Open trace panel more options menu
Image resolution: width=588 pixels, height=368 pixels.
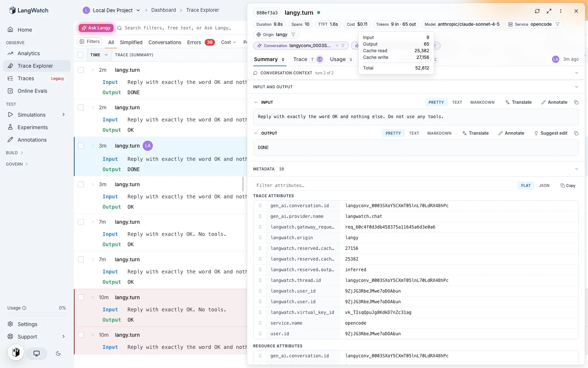click(x=561, y=11)
